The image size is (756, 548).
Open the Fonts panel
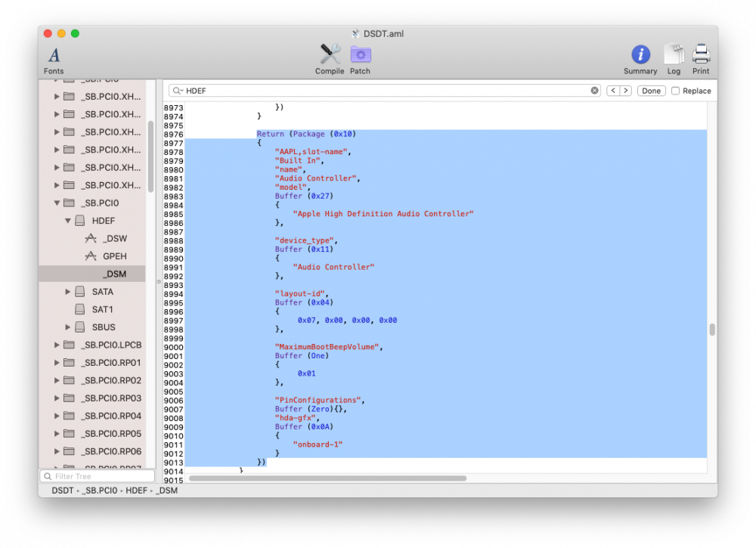tap(54, 60)
